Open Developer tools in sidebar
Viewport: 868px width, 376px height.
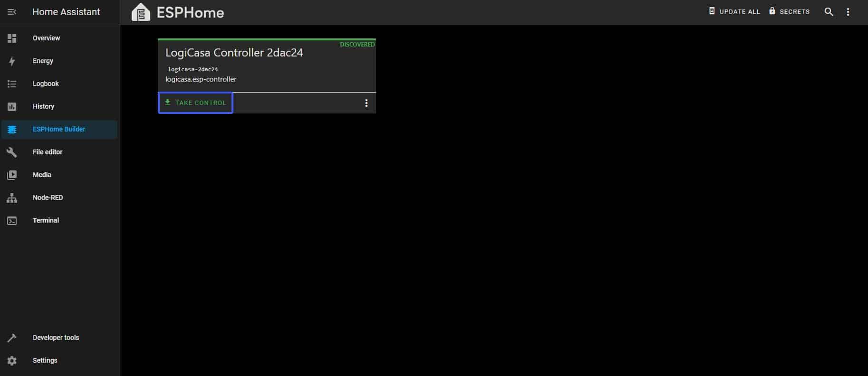click(x=56, y=338)
